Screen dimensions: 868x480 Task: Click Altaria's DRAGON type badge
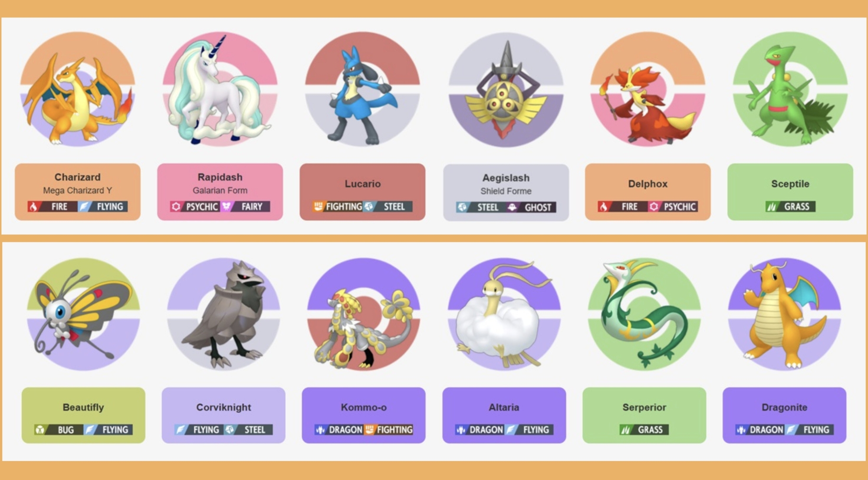tap(479, 430)
